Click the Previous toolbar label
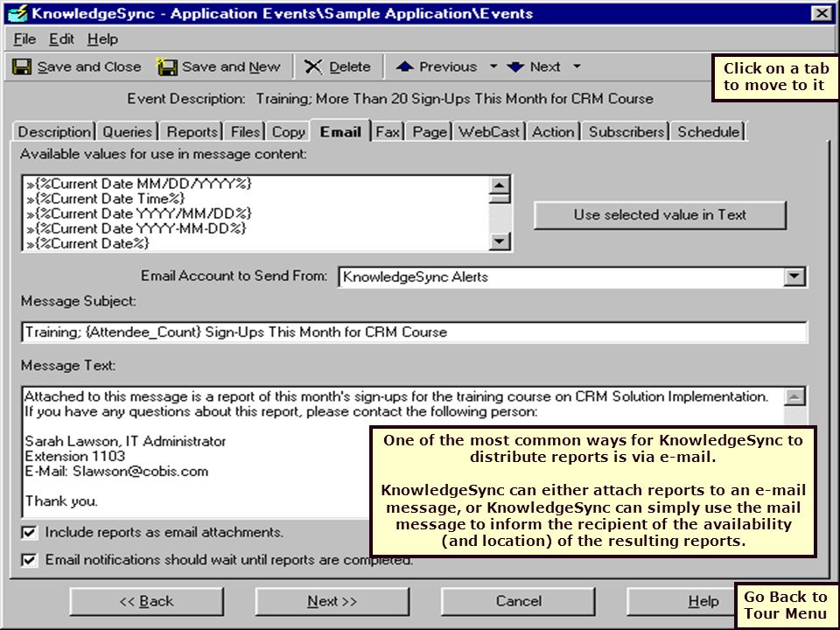Image resolution: width=840 pixels, height=630 pixels. [x=448, y=67]
